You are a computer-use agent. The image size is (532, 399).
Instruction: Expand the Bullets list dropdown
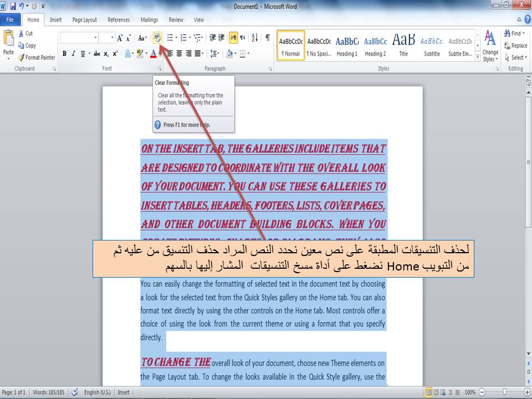tap(176, 38)
